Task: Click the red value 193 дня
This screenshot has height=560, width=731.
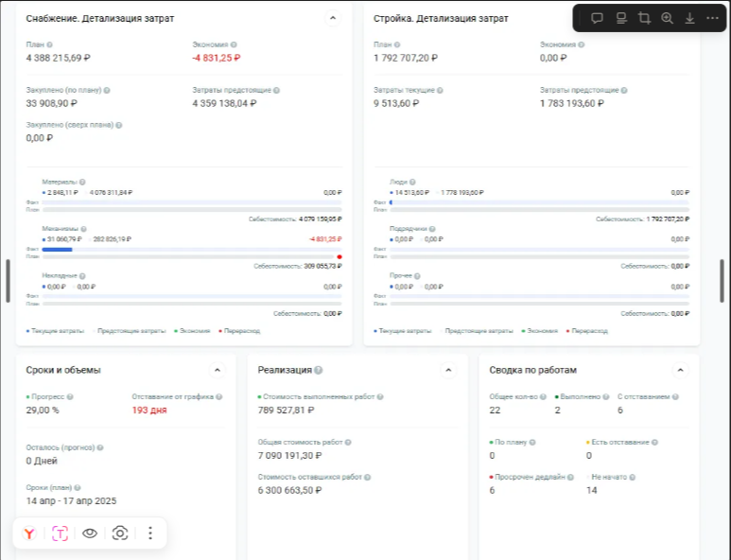Action: 149,411
